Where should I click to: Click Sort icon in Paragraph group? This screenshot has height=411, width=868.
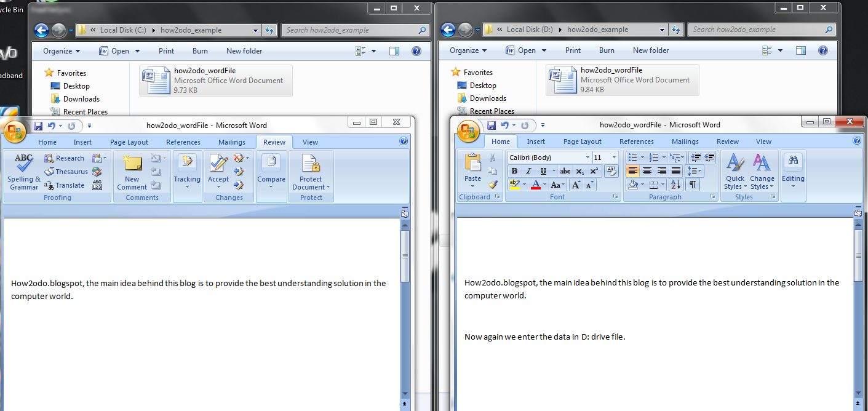(675, 185)
